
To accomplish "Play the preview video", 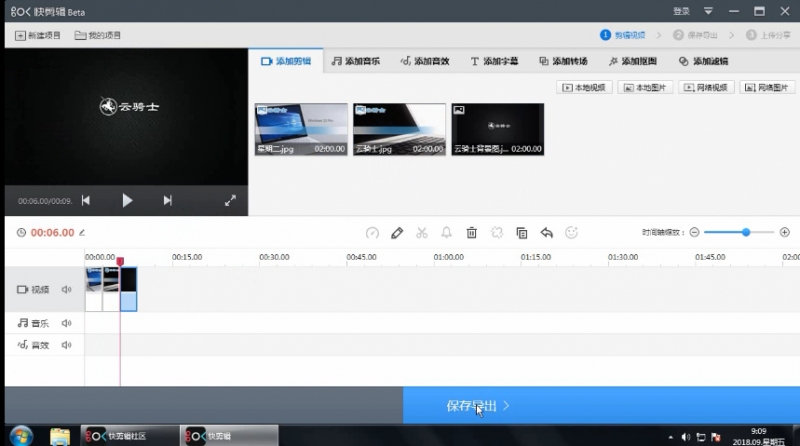I will (x=127, y=201).
